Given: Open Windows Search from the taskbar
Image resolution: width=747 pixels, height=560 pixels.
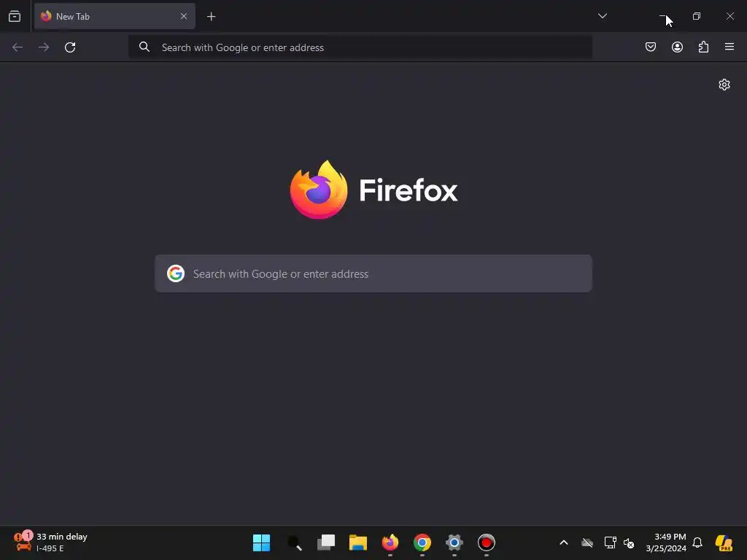Looking at the screenshot, I should click(x=294, y=542).
